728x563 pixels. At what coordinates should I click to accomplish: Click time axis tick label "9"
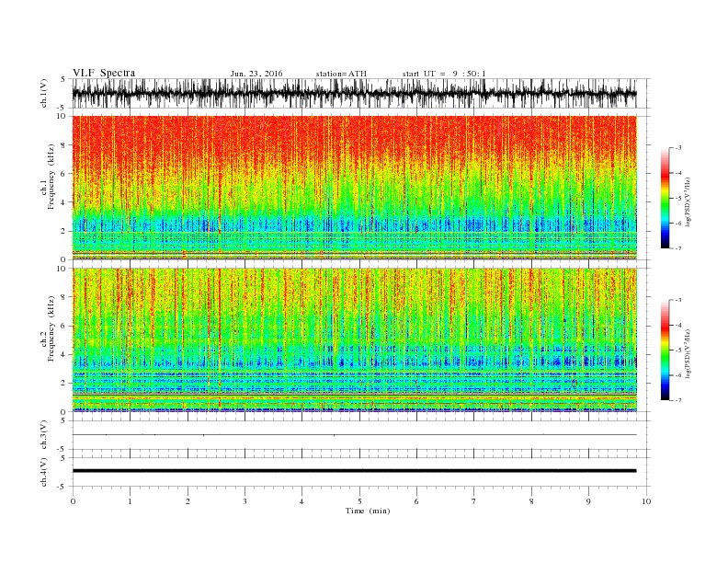[588, 501]
